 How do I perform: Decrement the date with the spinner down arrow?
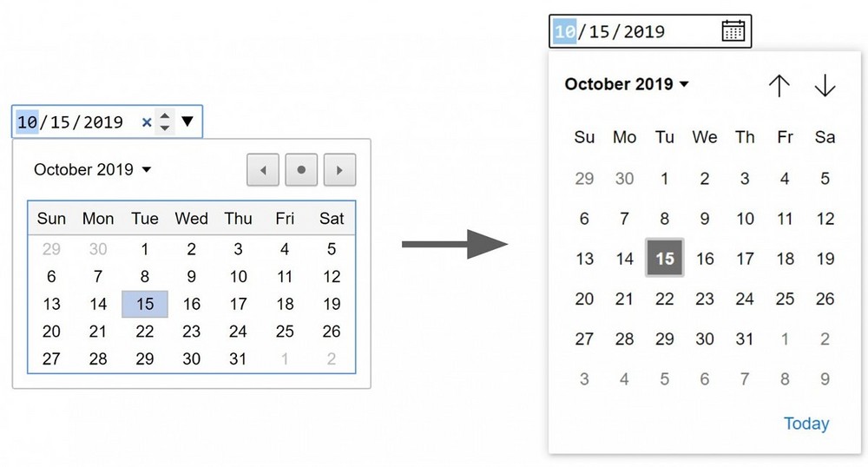point(165,128)
